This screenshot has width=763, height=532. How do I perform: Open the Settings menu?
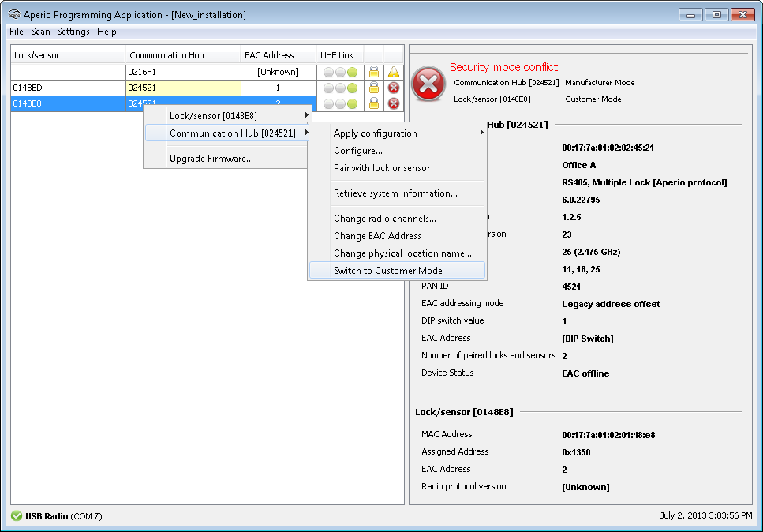pos(73,32)
